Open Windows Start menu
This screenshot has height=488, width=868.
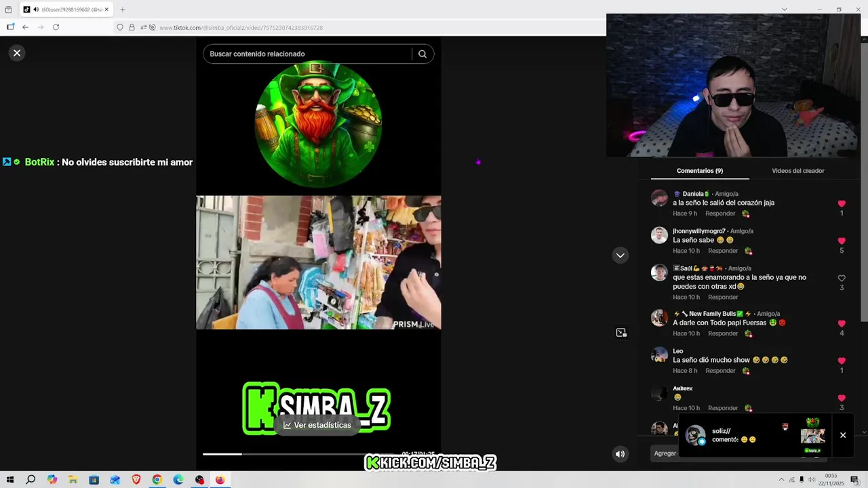click(x=9, y=480)
